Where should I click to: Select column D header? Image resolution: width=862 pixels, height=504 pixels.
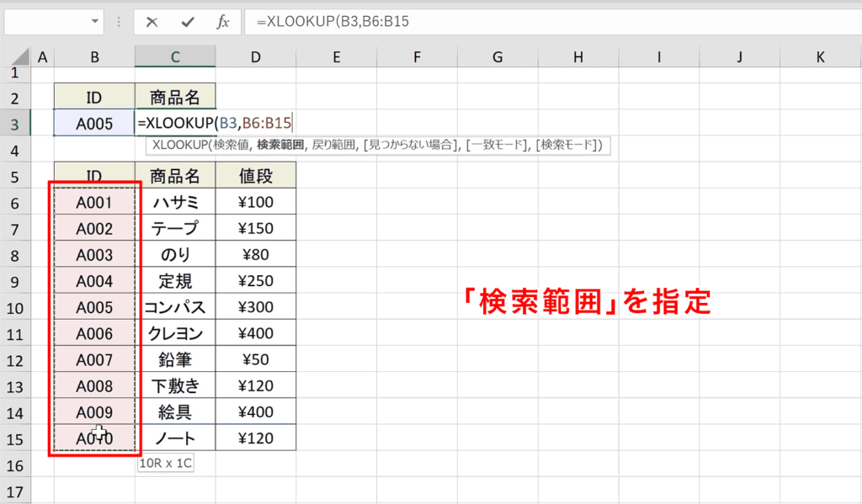click(255, 57)
